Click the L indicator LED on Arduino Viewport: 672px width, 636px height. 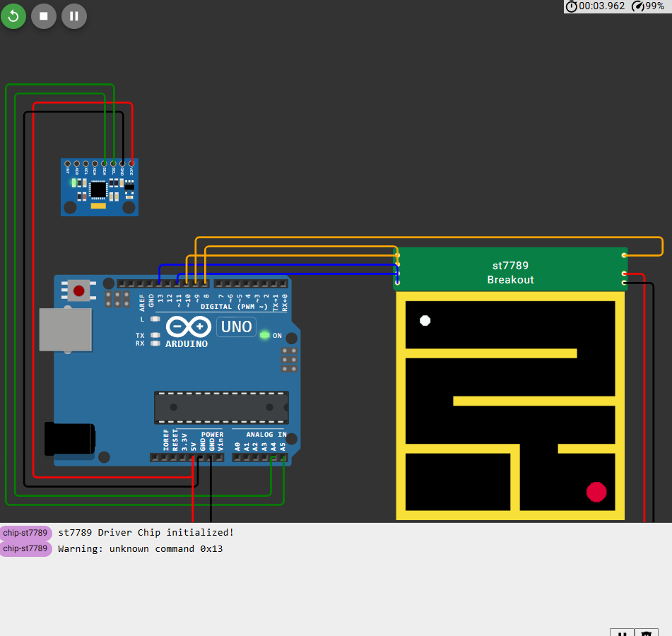click(155, 319)
